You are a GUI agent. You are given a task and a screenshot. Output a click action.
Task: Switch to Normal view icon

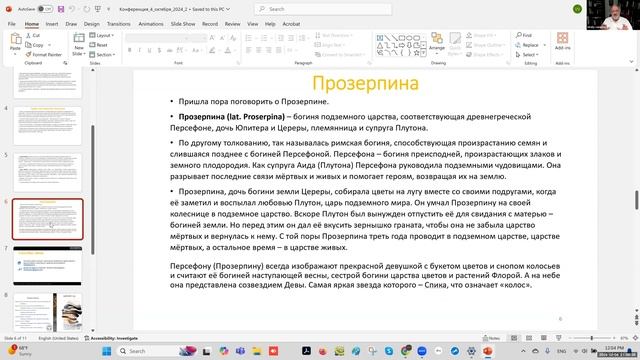click(x=514, y=338)
